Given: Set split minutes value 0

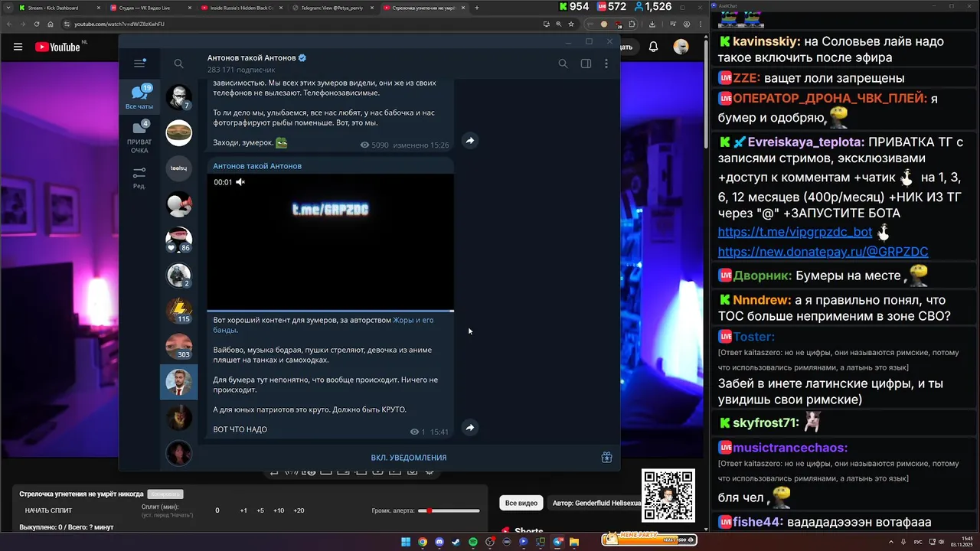Looking at the screenshot, I should click(x=217, y=510).
